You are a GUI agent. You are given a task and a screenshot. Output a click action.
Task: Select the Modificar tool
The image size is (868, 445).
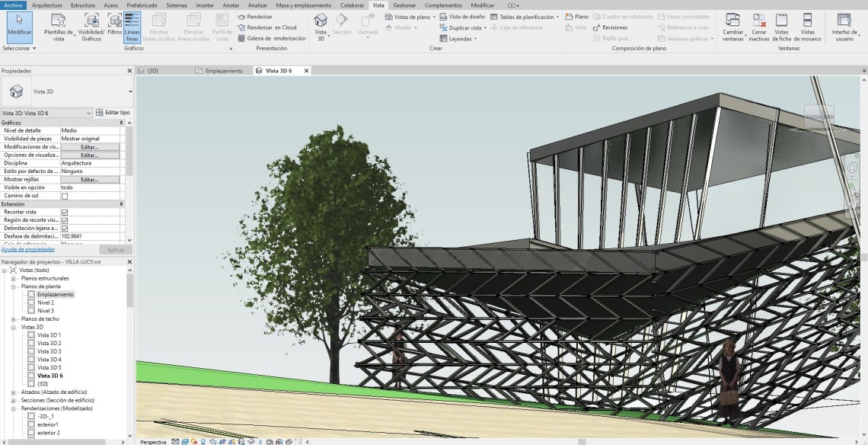click(19, 26)
